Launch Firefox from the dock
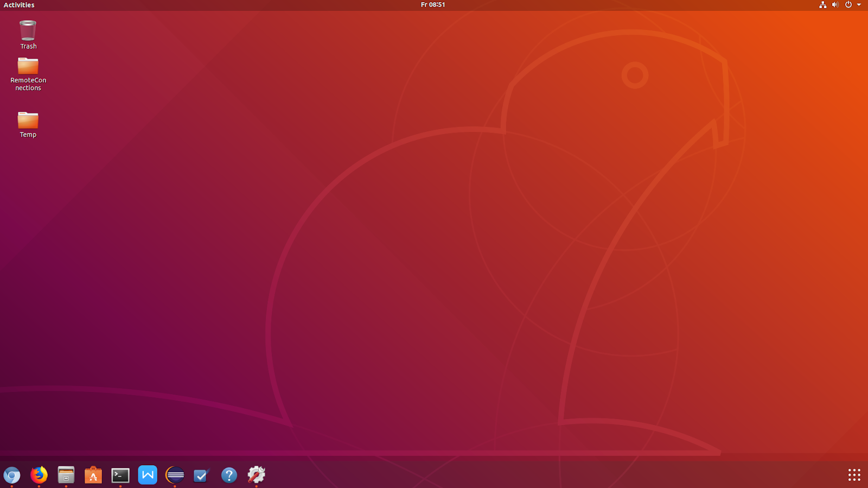Screen dimensions: 868x488 [39, 475]
